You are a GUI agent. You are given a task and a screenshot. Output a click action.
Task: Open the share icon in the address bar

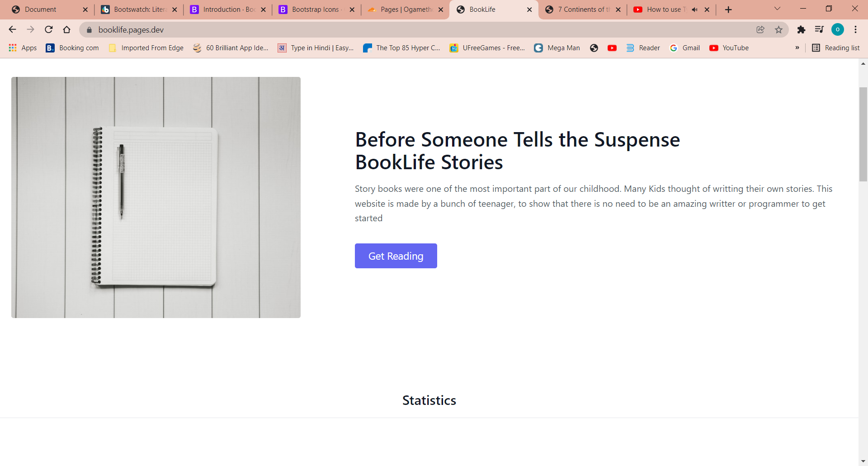[x=760, y=29]
